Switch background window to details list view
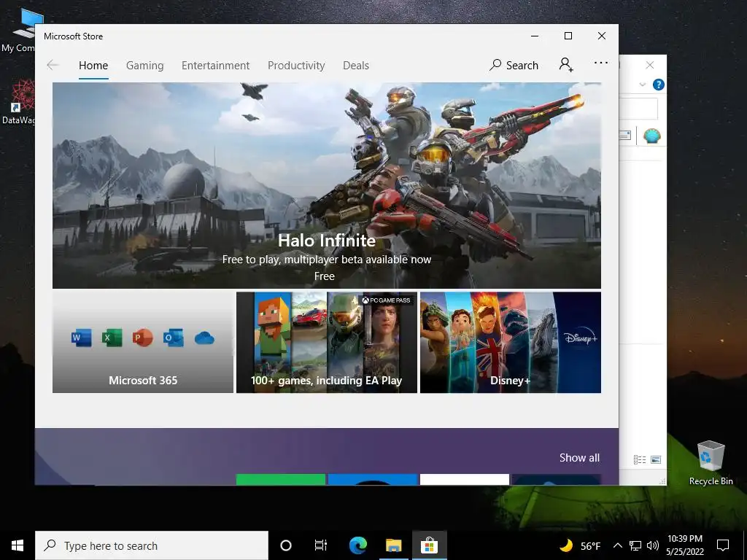The image size is (747, 560). [x=640, y=459]
